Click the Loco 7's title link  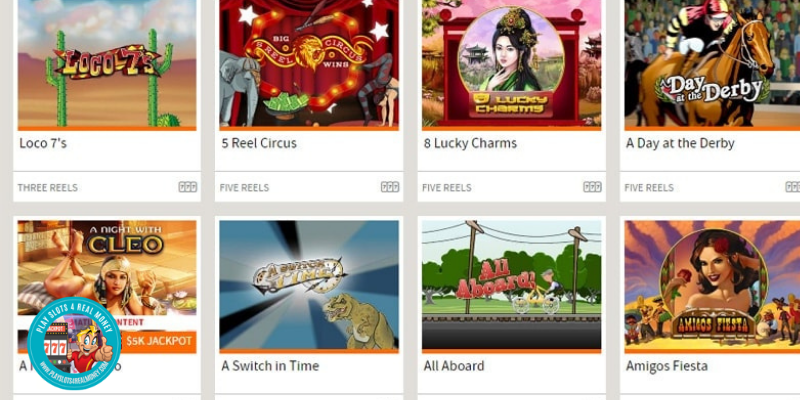click(43, 143)
